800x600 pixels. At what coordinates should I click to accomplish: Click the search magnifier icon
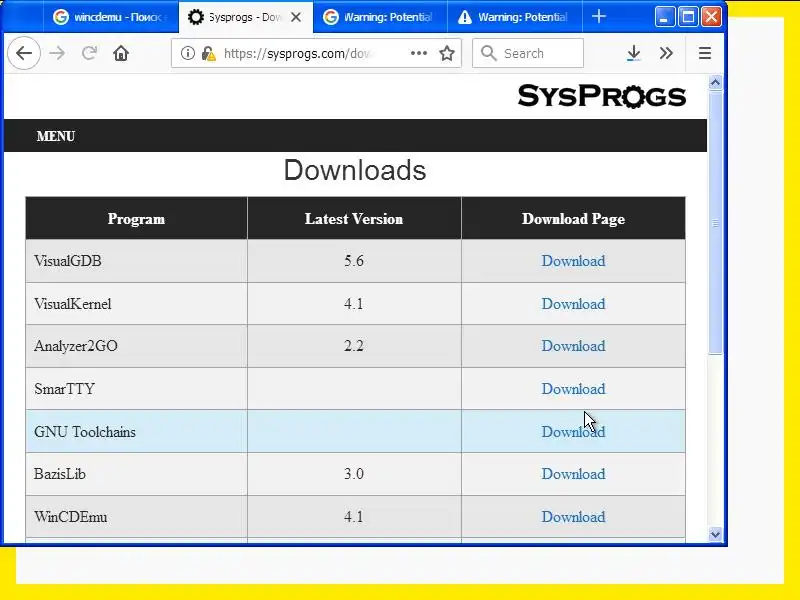(488, 53)
